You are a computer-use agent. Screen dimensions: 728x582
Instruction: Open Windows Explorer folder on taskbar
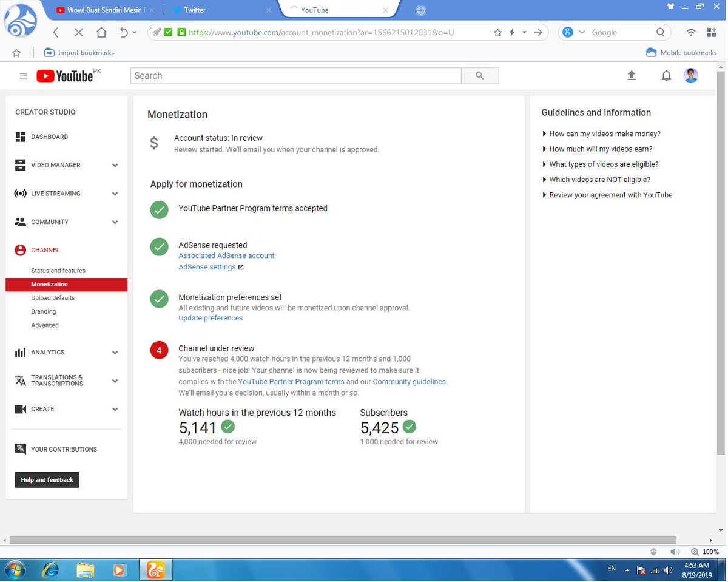coord(86,570)
